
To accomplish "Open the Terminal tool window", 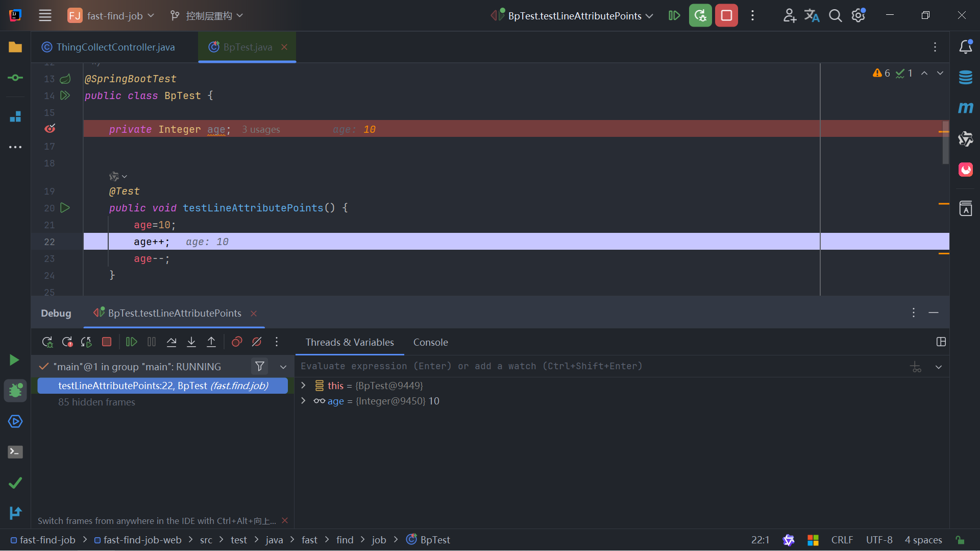I will pos(15,452).
